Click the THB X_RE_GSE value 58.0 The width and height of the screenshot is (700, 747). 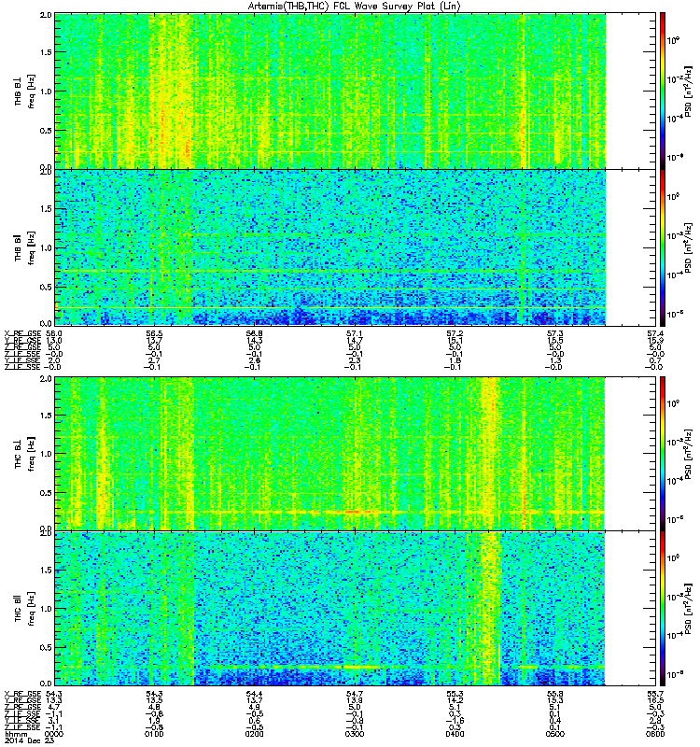pyautogui.click(x=53, y=334)
